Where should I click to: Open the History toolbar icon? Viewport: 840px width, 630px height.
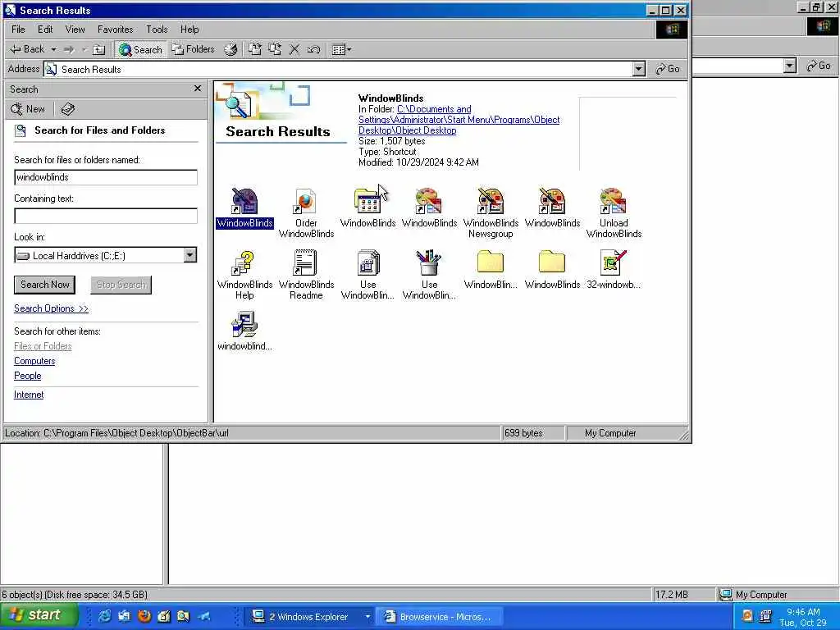[231, 49]
